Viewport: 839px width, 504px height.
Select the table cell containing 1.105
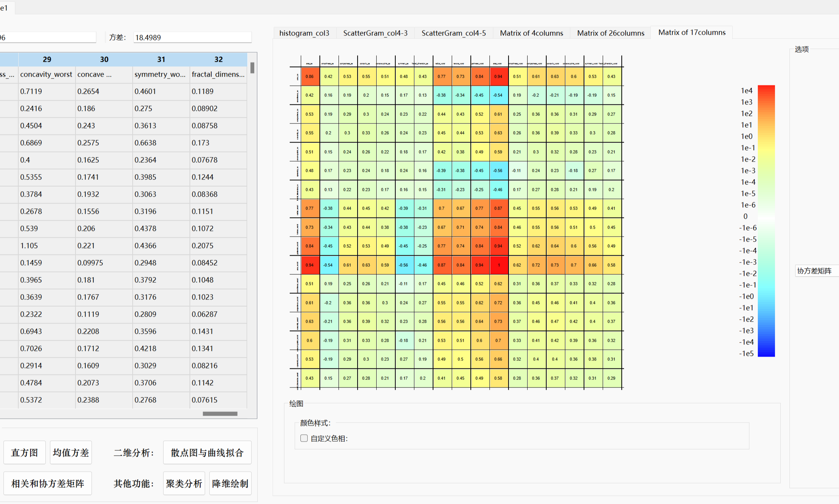coord(29,246)
